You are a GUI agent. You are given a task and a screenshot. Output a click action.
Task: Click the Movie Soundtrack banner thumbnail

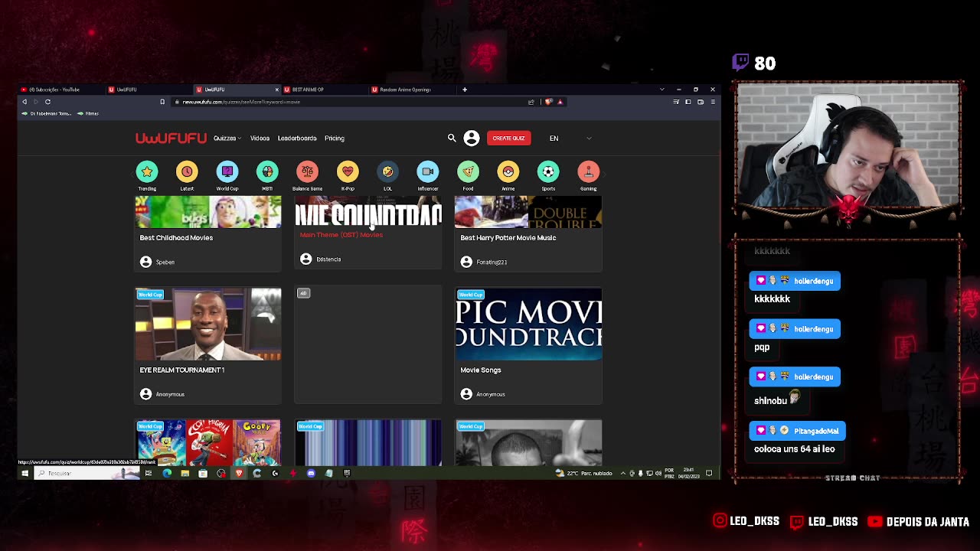click(x=368, y=212)
